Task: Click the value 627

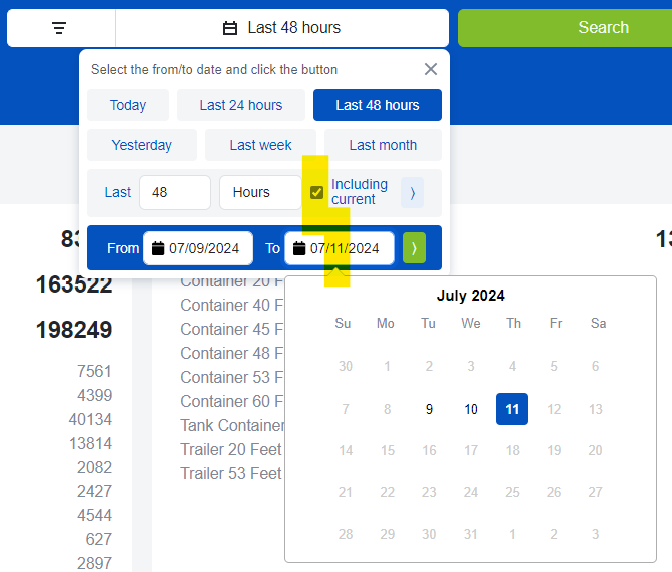Action: (99, 539)
